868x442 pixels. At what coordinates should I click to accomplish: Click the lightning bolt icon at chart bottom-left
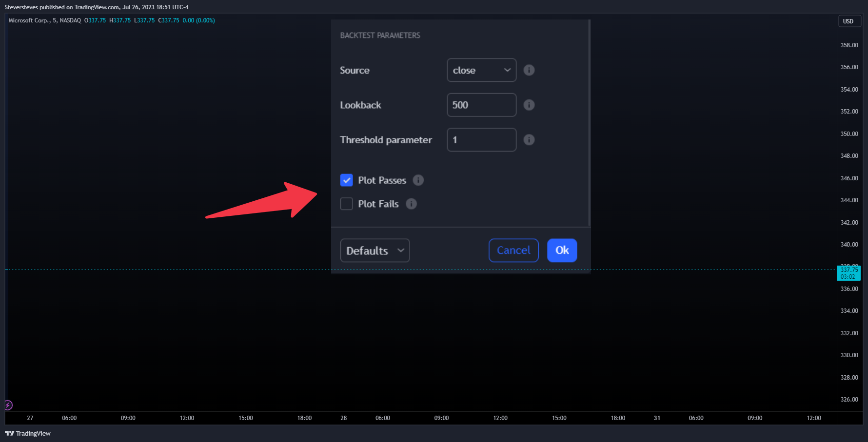pos(8,405)
